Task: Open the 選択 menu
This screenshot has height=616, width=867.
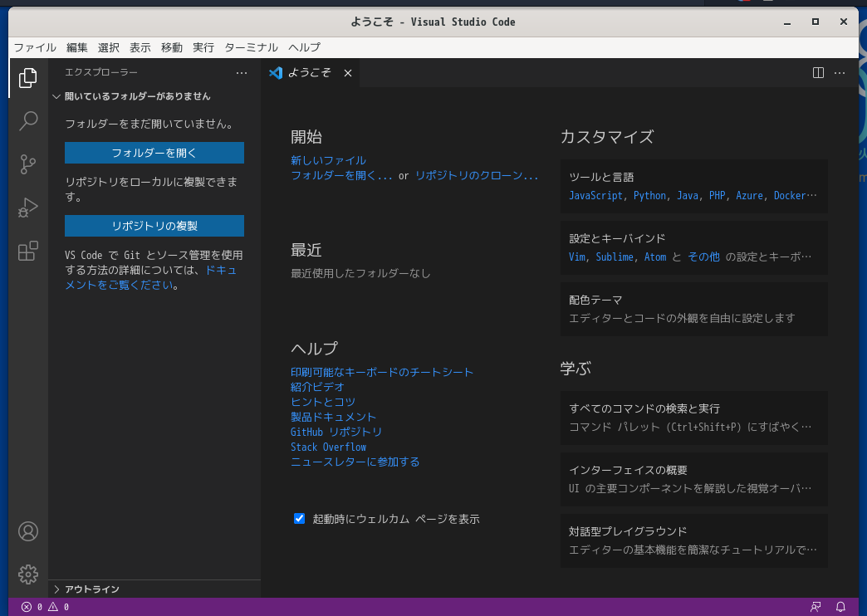Action: click(108, 47)
